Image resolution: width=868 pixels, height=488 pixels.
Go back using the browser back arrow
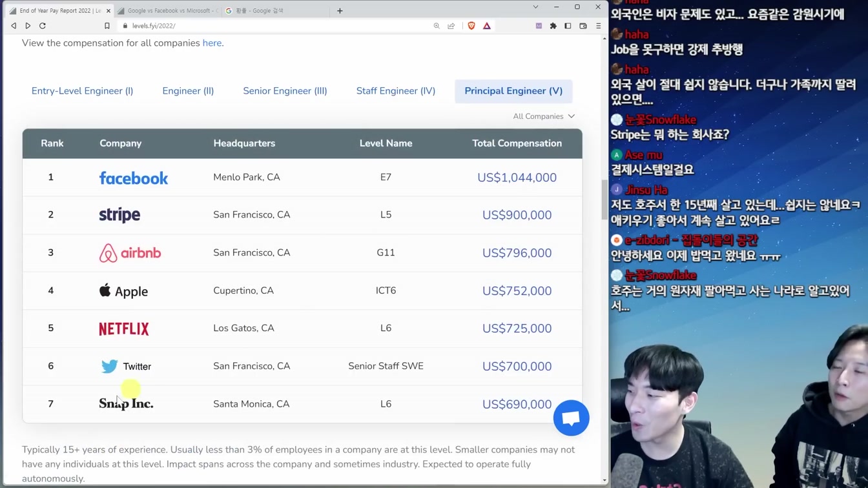tap(14, 26)
